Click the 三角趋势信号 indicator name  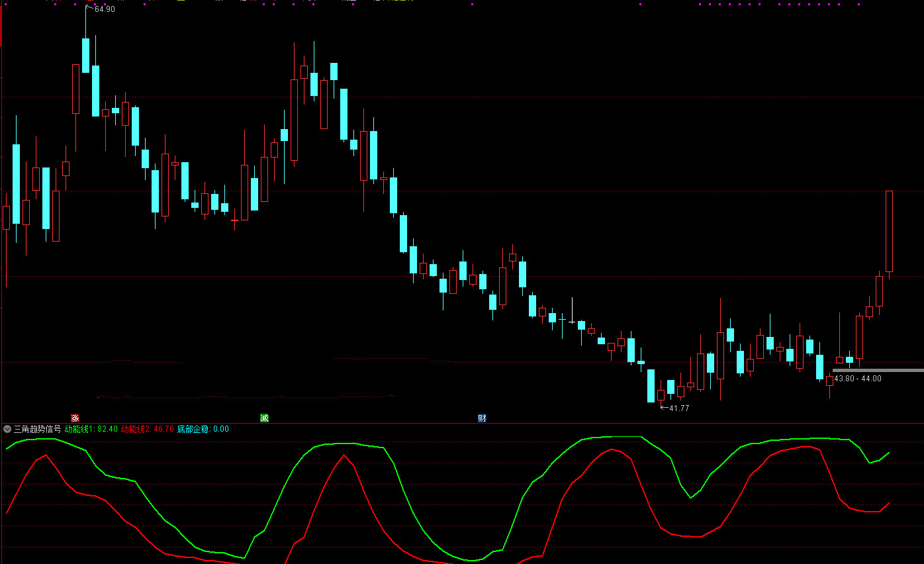tap(37, 429)
